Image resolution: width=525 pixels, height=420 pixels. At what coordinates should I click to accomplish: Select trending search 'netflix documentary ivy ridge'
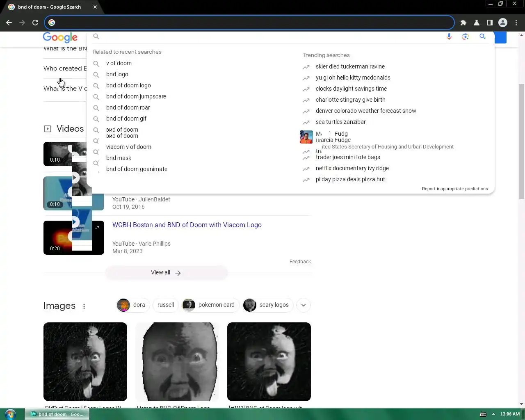352,168
